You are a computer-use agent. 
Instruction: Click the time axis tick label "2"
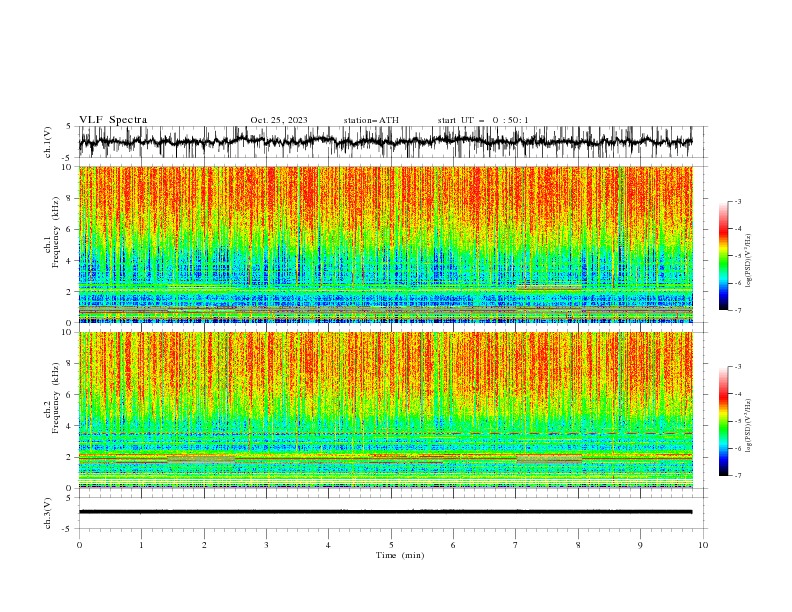[x=204, y=545]
